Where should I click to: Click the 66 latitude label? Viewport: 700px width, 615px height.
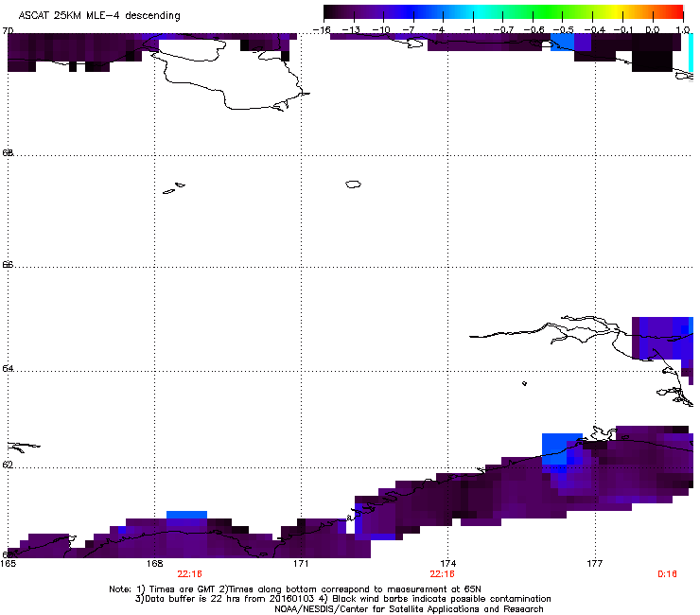point(8,264)
